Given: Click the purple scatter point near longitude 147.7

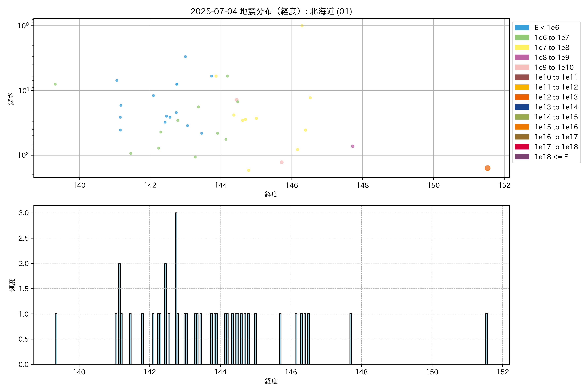Looking at the screenshot, I should [x=352, y=146].
